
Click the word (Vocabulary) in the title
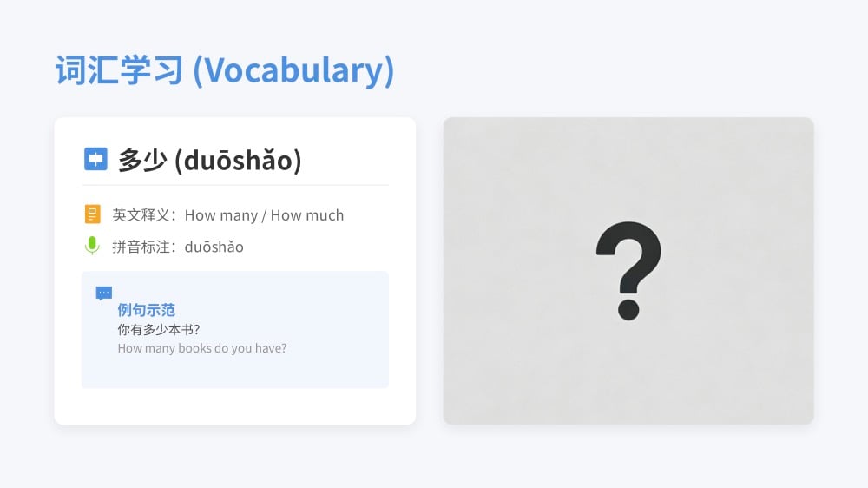pos(293,70)
